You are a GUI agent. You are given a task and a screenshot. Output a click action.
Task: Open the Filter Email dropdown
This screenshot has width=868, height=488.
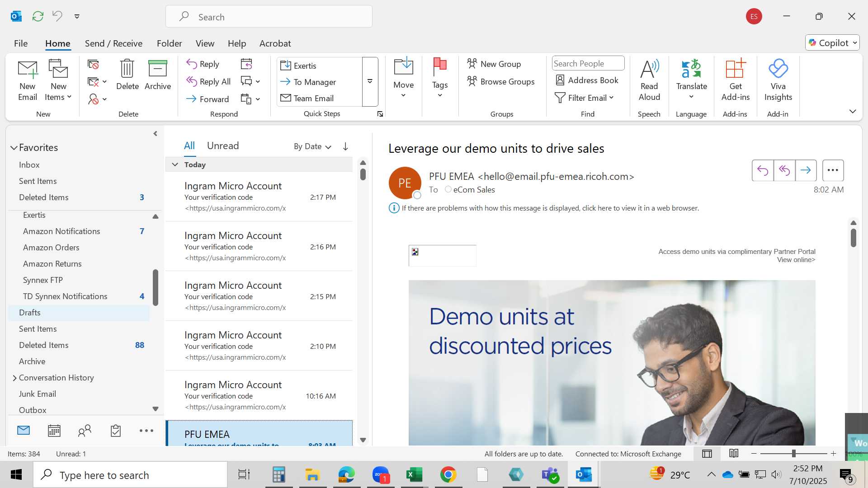coord(584,98)
